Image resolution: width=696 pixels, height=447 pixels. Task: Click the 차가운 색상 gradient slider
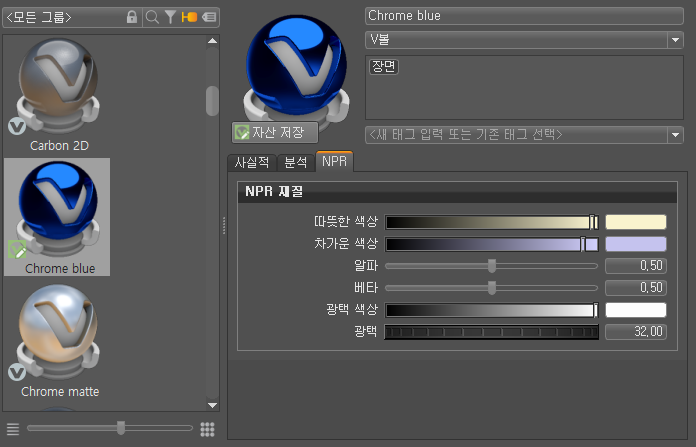[x=492, y=244]
